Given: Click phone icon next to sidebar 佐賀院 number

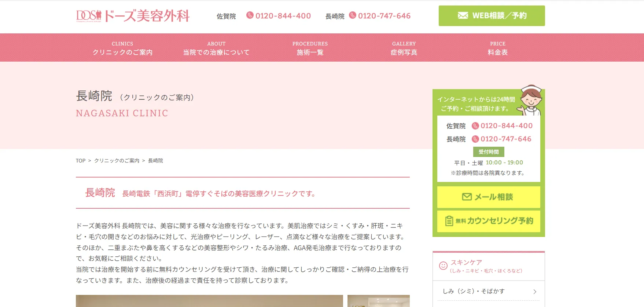Looking at the screenshot, I should click(475, 126).
